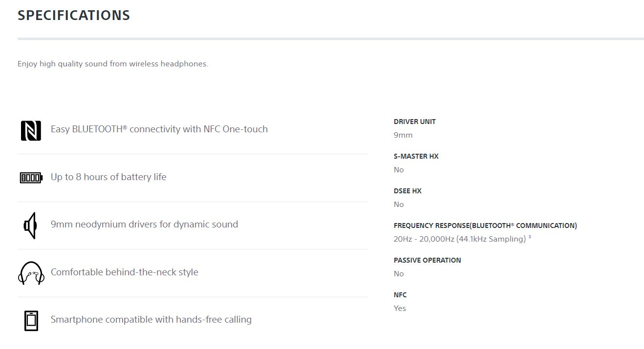Screen dimensions: 644x349
Task: Click 'Comfortable behind-the-neck style' feature text
Action: [125, 272]
